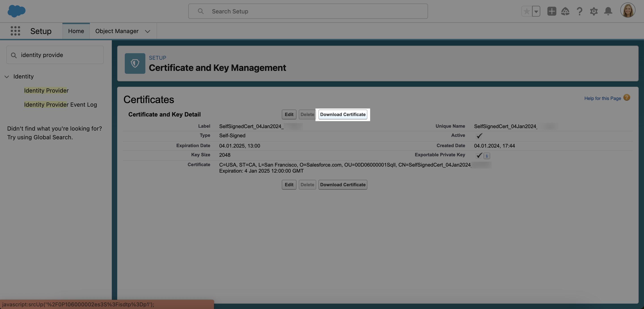Click the Search Setup input field
Viewport: 644px width, 309px height.
pyautogui.click(x=307, y=11)
